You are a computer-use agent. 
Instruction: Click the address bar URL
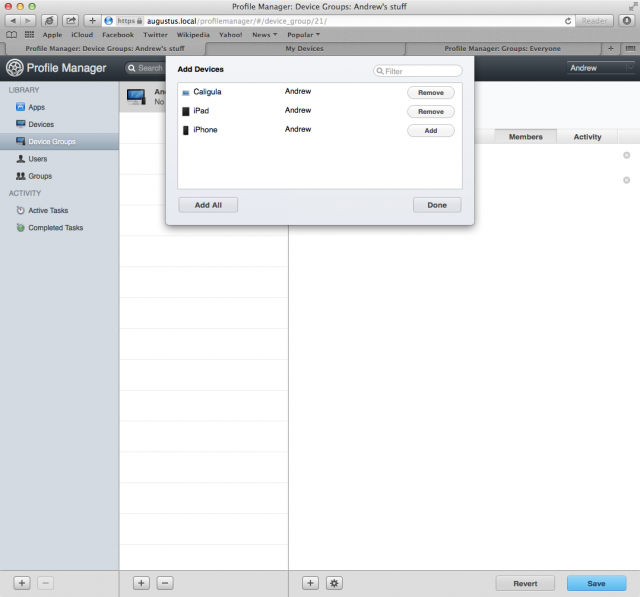pyautogui.click(x=237, y=21)
